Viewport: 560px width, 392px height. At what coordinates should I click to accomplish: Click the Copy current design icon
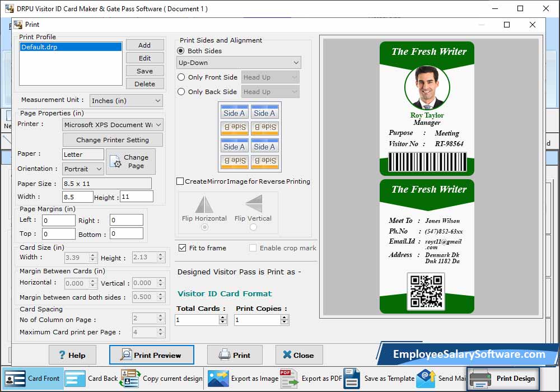coord(130,379)
